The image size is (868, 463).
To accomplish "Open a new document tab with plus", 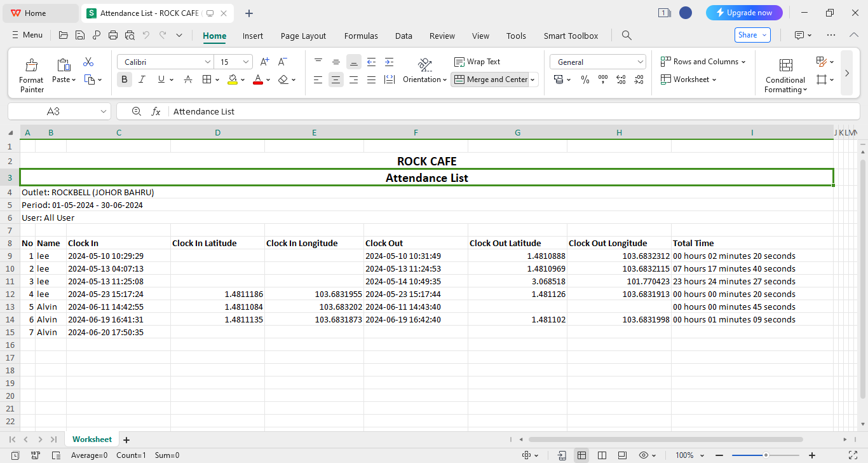I will (249, 13).
